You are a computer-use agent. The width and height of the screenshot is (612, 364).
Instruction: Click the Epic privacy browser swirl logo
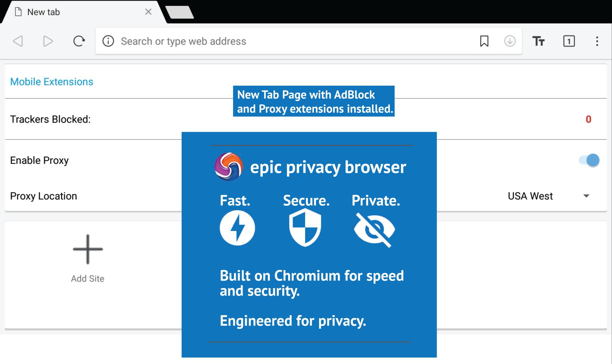(229, 167)
